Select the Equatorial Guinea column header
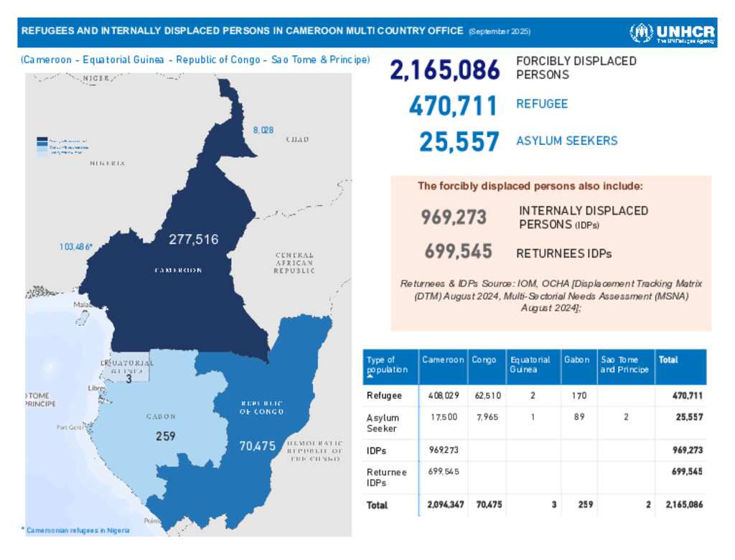This screenshot has width=735, height=560. pos(530,365)
